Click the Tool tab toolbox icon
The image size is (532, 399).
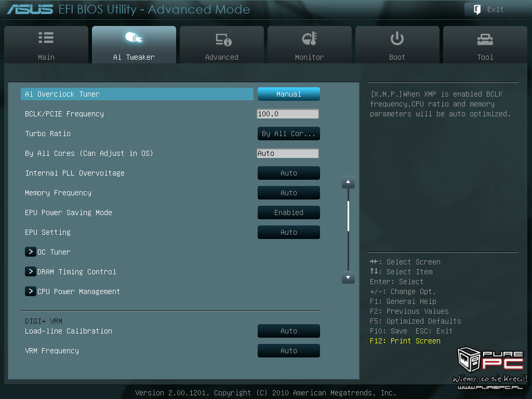point(485,39)
